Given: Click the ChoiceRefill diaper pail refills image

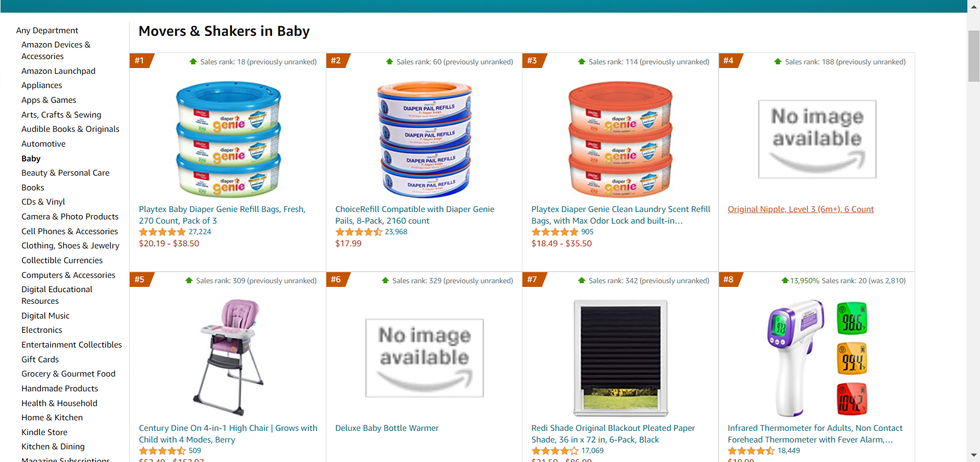Looking at the screenshot, I should (424, 139).
